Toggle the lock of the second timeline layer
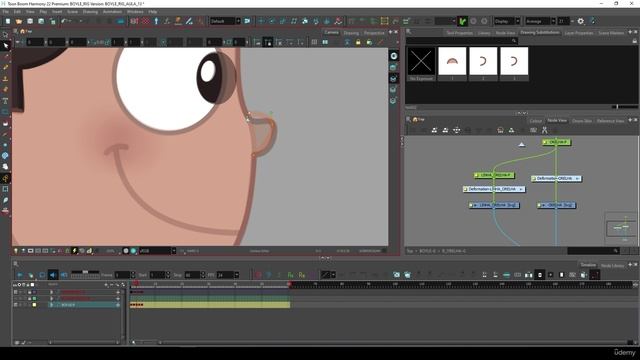 click(x=29, y=299)
